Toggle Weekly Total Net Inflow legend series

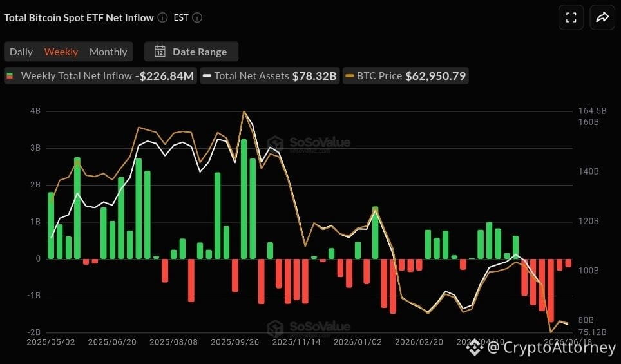(100, 75)
